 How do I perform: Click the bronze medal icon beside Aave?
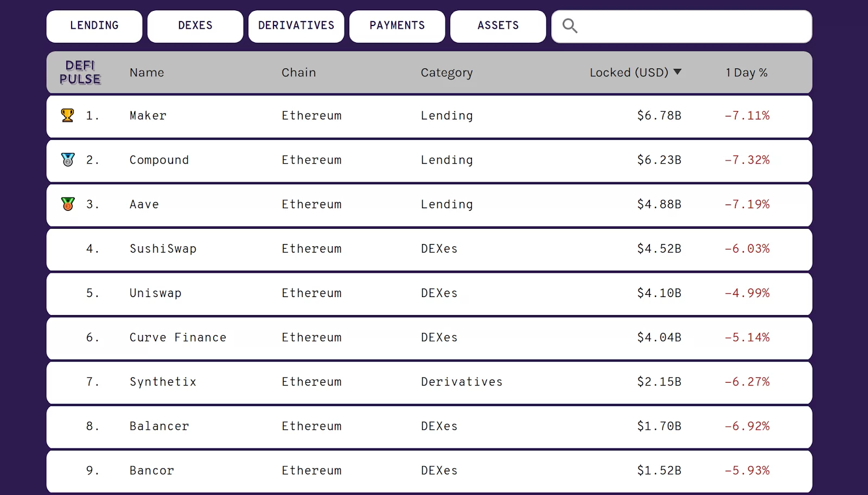coord(68,204)
